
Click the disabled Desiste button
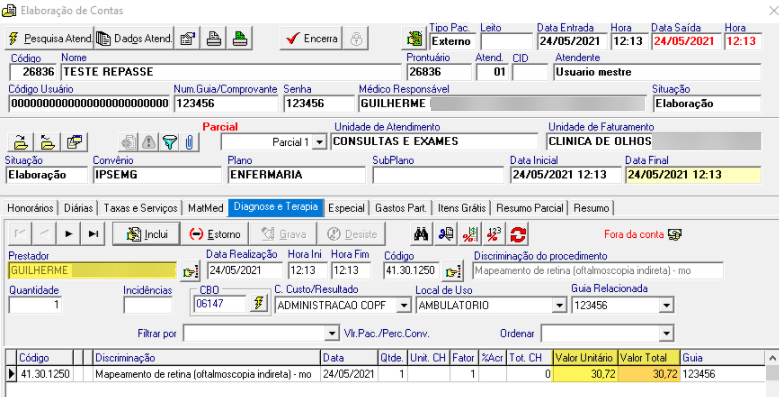pyautogui.click(x=351, y=234)
